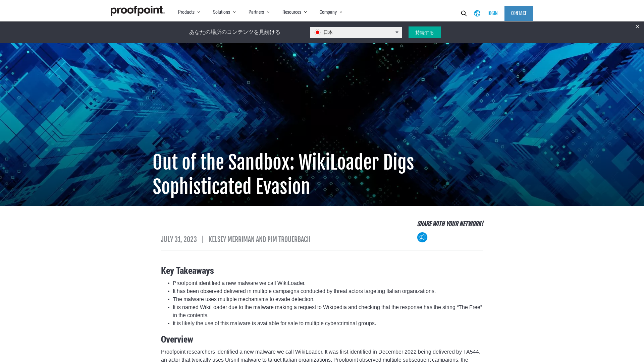The width and height of the screenshot is (644, 362).
Task: Expand the Company dropdown menu
Action: pos(330,12)
